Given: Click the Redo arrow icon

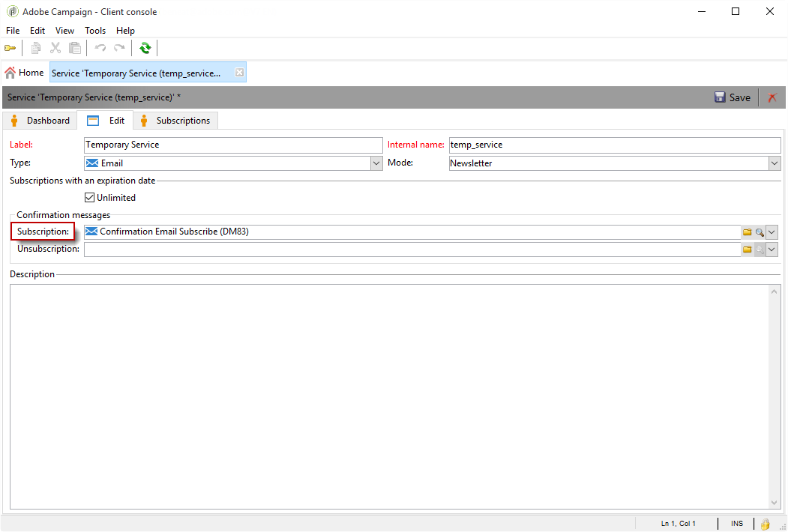Looking at the screenshot, I should 119,48.
